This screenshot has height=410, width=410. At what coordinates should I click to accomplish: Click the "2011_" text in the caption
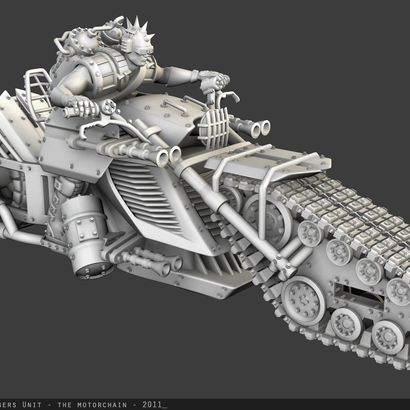(154, 405)
